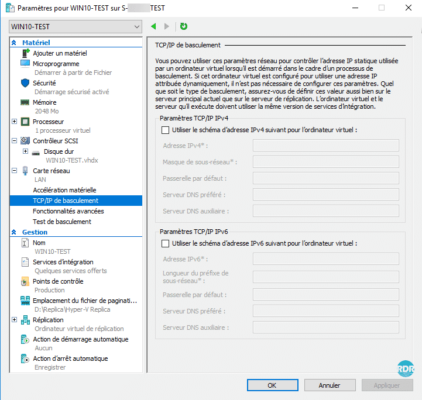This screenshot has height=400, width=422.
Task: Click the Adresse IPv6 input field
Action: (326, 259)
